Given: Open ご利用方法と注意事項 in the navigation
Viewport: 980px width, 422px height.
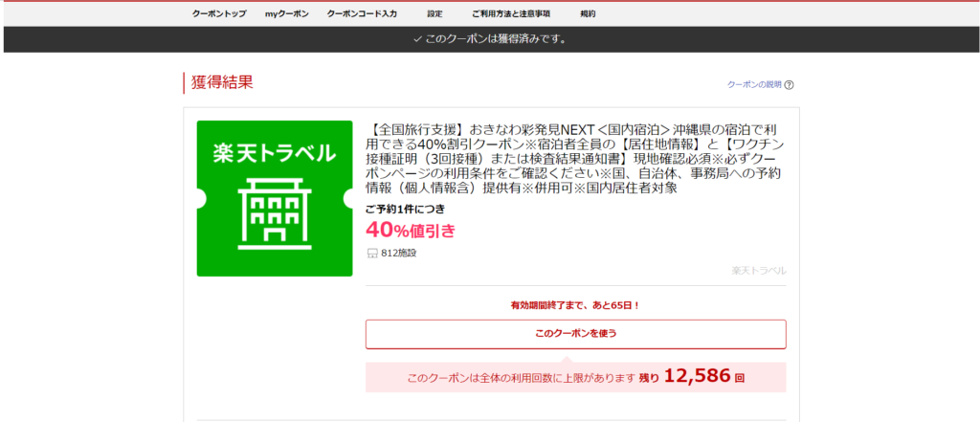Looking at the screenshot, I should [511, 13].
